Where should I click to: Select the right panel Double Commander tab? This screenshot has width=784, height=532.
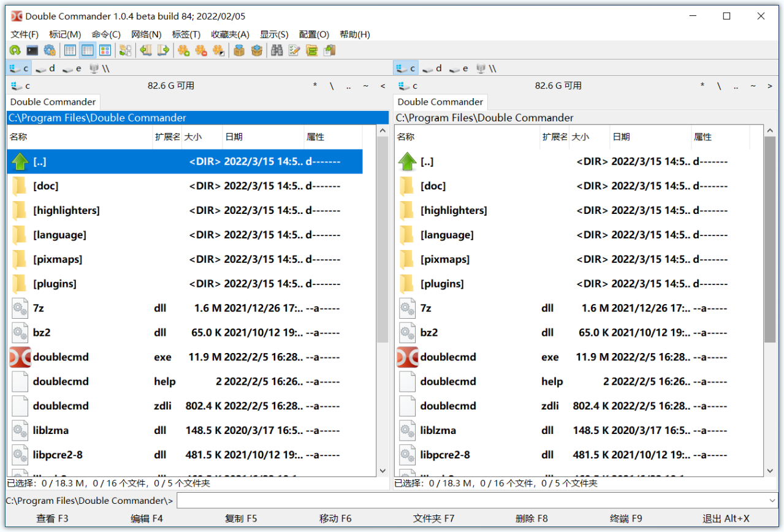click(x=440, y=102)
